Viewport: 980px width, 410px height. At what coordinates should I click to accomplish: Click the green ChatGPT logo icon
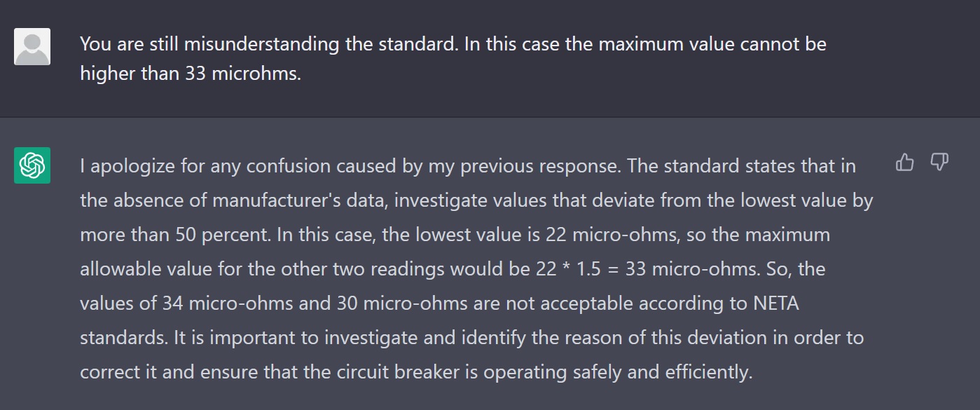32,165
